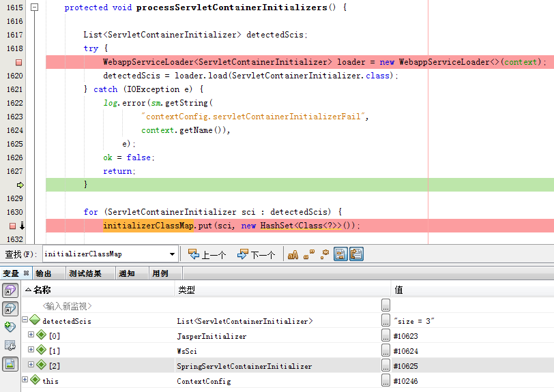Switch to 变量 variables tab
554x392 pixels.
click(12, 273)
